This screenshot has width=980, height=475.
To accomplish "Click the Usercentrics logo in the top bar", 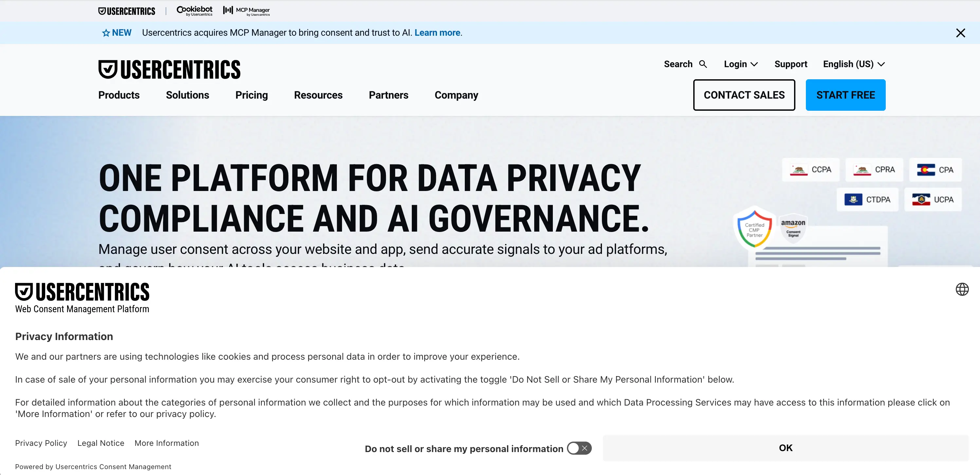I will [127, 11].
